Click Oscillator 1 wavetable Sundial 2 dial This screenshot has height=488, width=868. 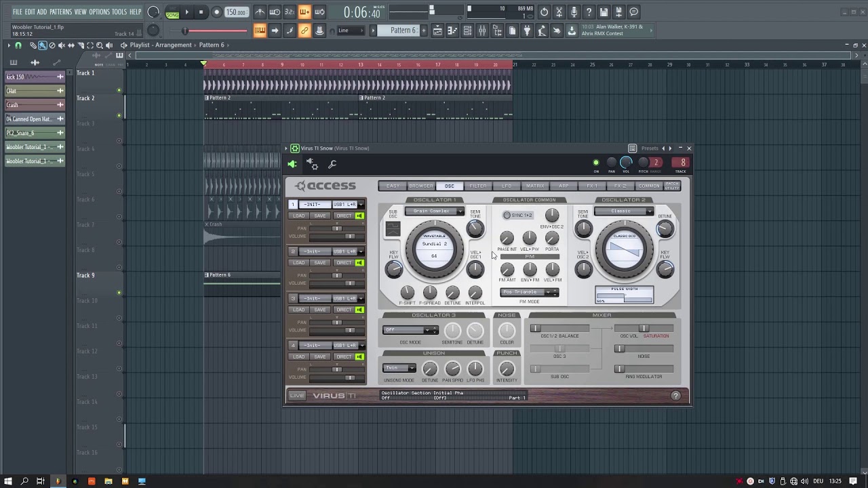tap(434, 249)
